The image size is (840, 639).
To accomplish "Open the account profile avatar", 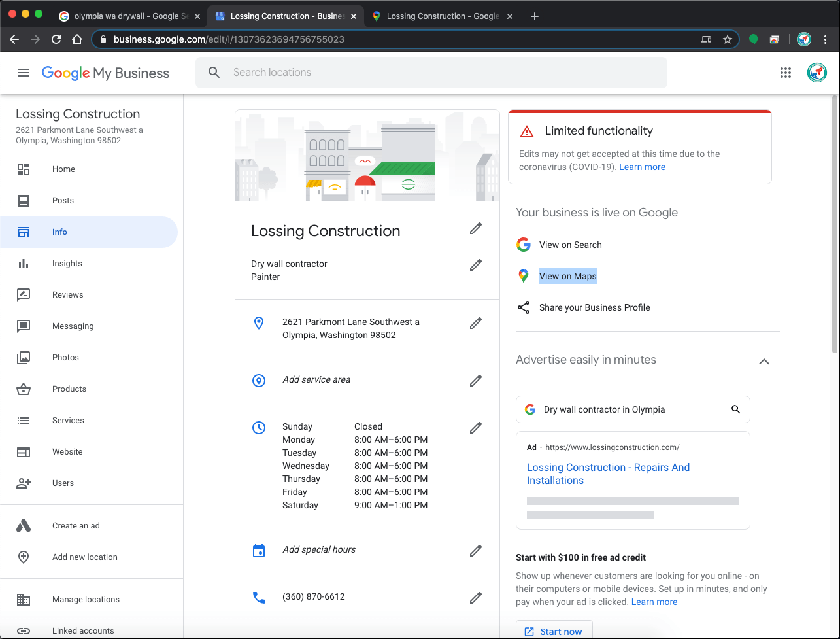I will 817,73.
